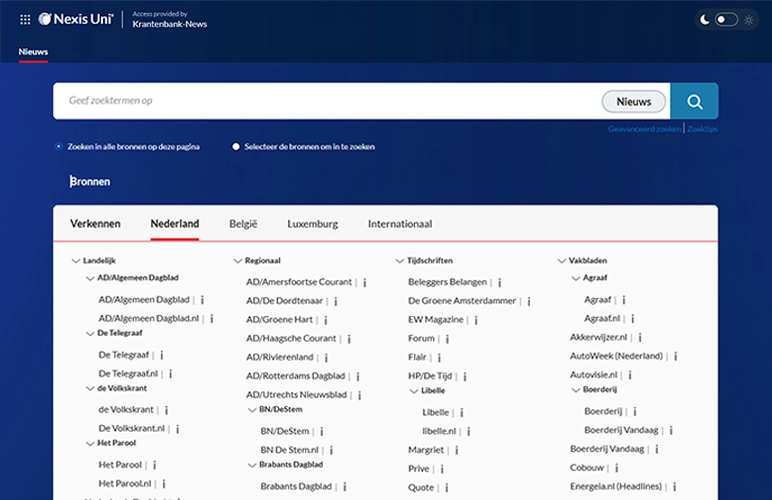
Task: Show info for Cobouw
Action: (x=616, y=468)
